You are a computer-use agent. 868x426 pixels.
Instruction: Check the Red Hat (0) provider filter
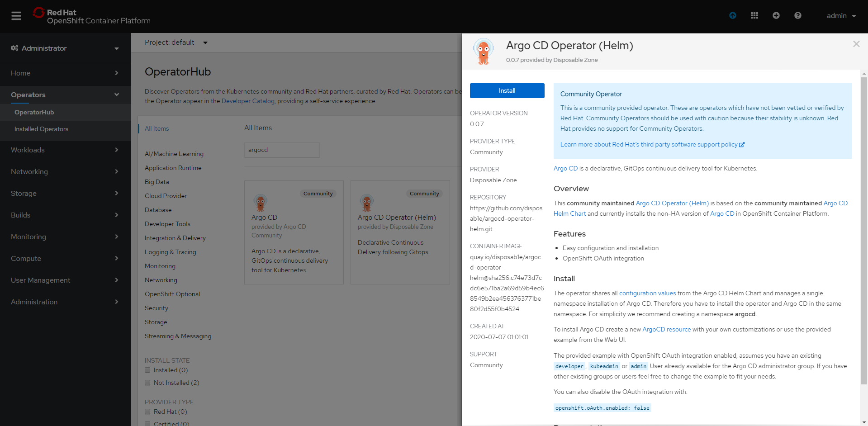click(147, 412)
